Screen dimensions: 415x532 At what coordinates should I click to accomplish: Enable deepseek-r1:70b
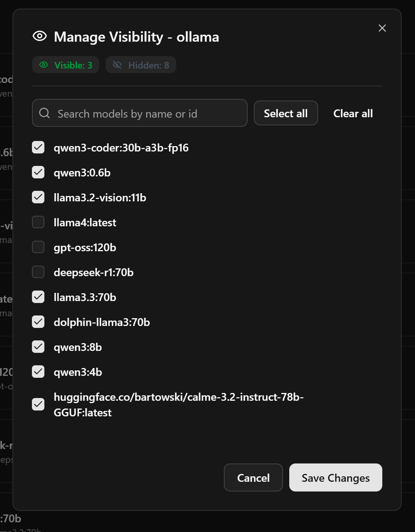pos(38,272)
